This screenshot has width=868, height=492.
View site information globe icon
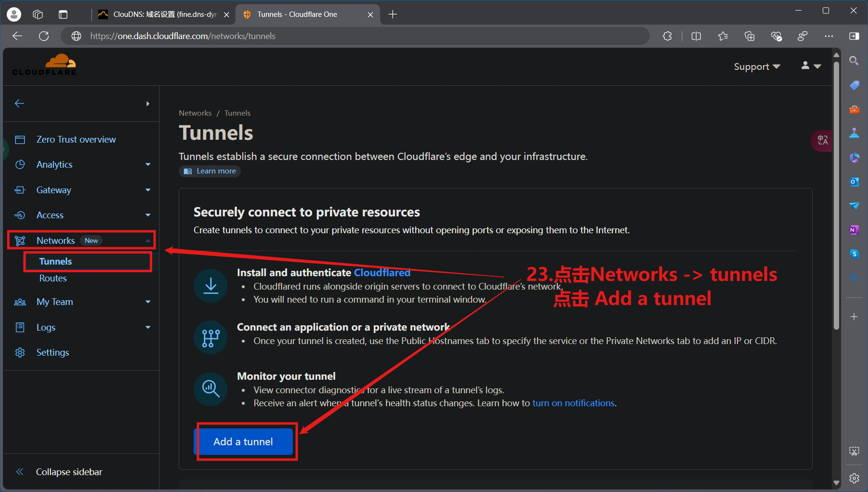pyautogui.click(x=76, y=36)
